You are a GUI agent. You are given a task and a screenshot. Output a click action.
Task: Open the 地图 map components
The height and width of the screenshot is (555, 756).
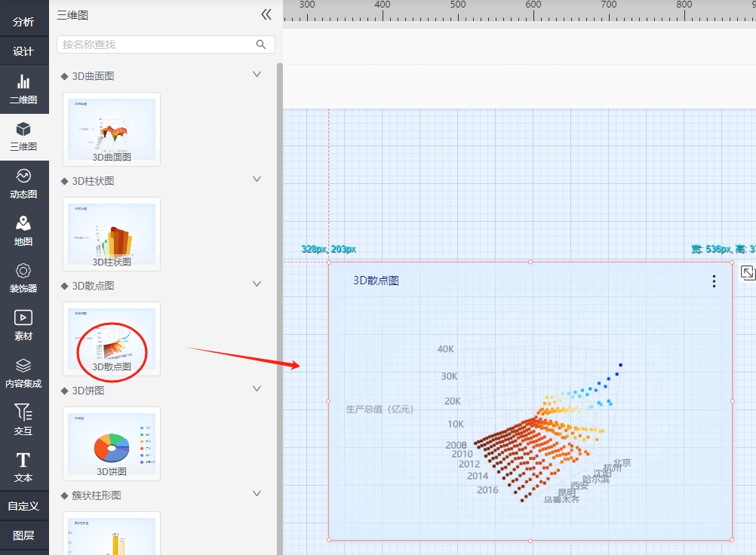[23, 232]
